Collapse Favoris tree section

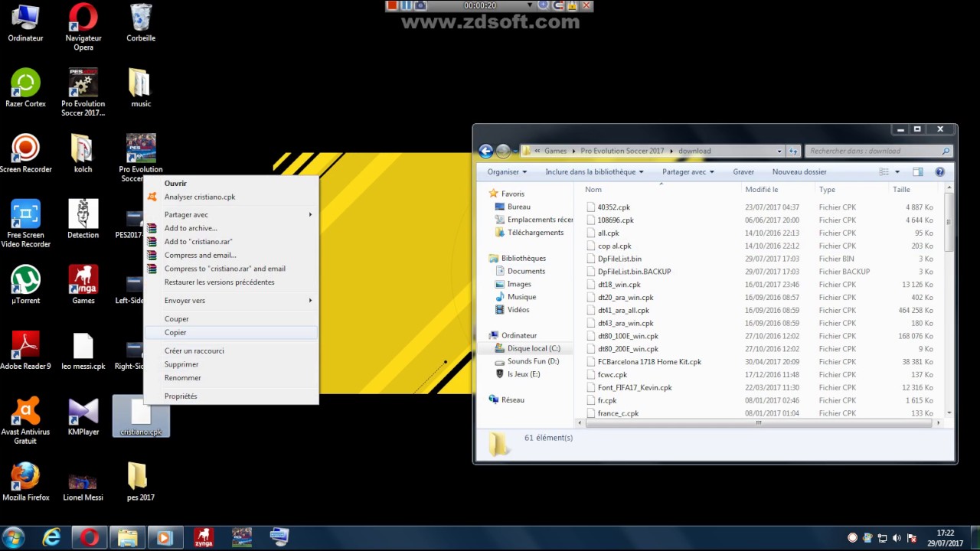(492, 194)
